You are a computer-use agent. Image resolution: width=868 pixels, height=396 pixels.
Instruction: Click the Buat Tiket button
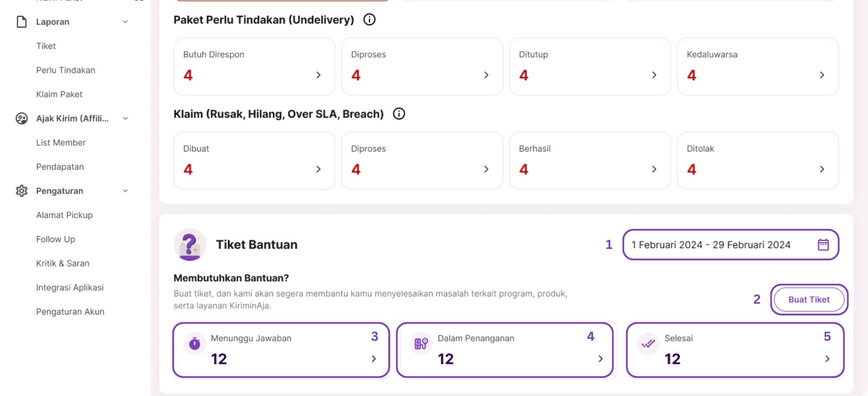click(x=809, y=300)
